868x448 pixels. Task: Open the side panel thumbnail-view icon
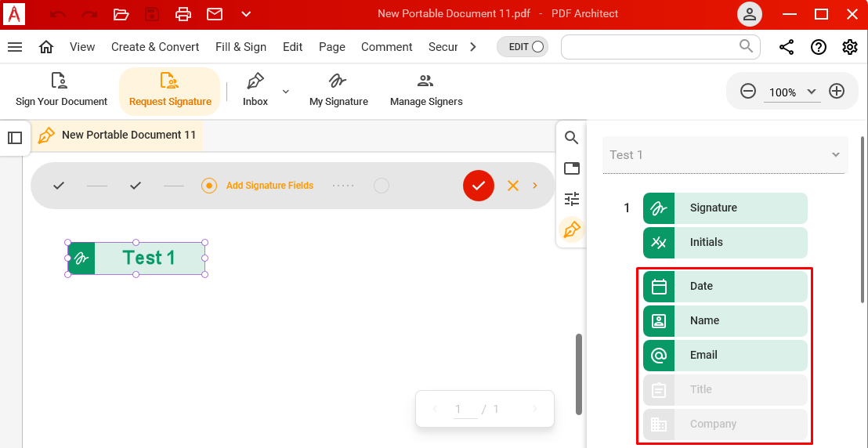click(571, 168)
